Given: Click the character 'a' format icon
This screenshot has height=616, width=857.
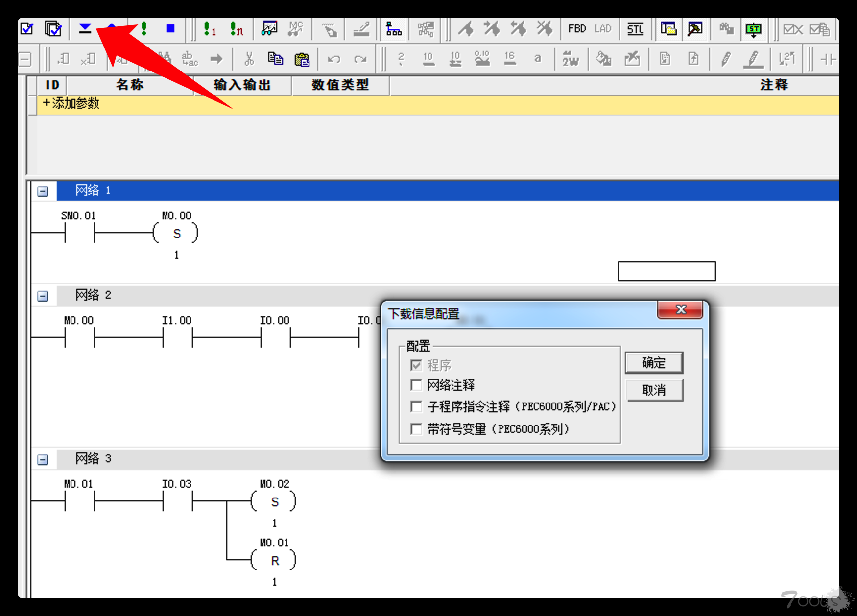Looking at the screenshot, I should (x=537, y=58).
